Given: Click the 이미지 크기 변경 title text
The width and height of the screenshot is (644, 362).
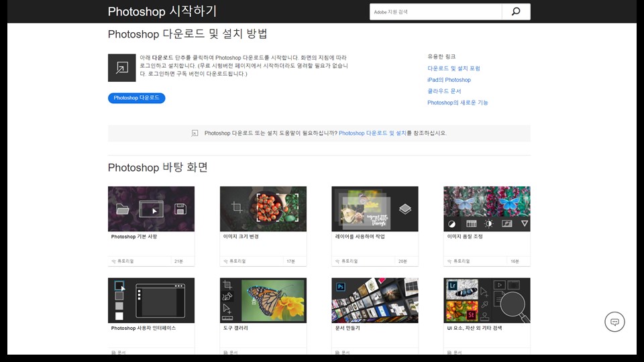Looking at the screenshot, I should tap(241, 237).
